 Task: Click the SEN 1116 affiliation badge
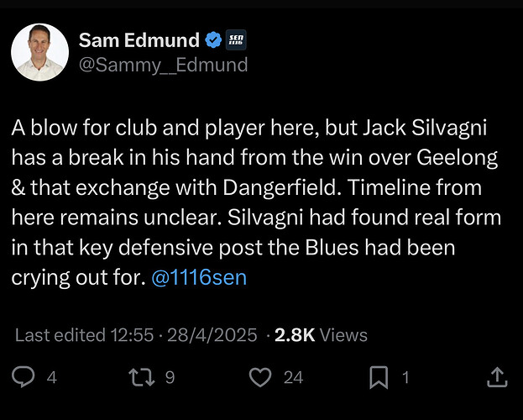click(236, 40)
